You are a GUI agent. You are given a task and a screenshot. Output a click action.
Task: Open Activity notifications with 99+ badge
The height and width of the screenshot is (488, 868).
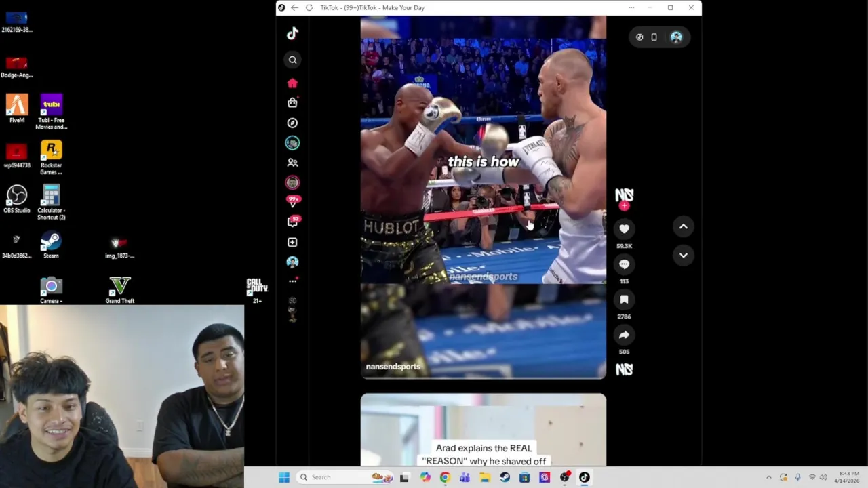[x=293, y=201]
